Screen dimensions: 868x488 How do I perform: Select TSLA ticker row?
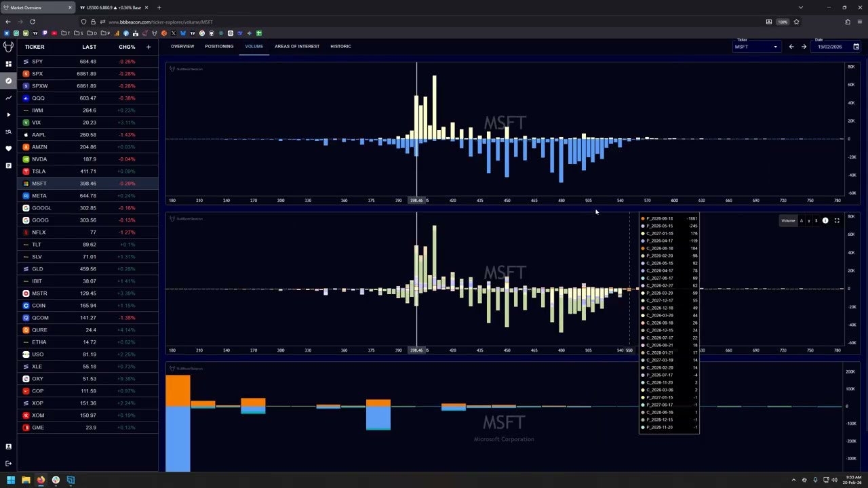coord(88,171)
